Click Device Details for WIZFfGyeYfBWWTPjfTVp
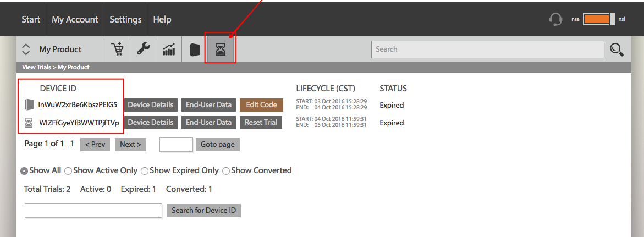Screen dimensions: 644x237 point(150,123)
